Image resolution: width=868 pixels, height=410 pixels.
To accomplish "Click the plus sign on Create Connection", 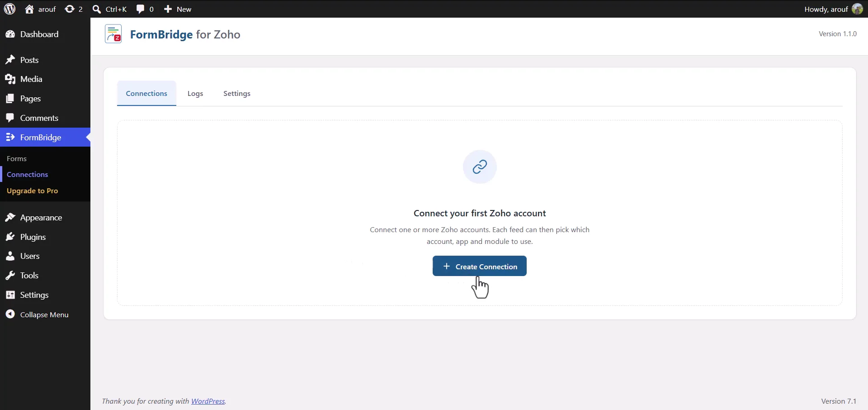I will (447, 266).
